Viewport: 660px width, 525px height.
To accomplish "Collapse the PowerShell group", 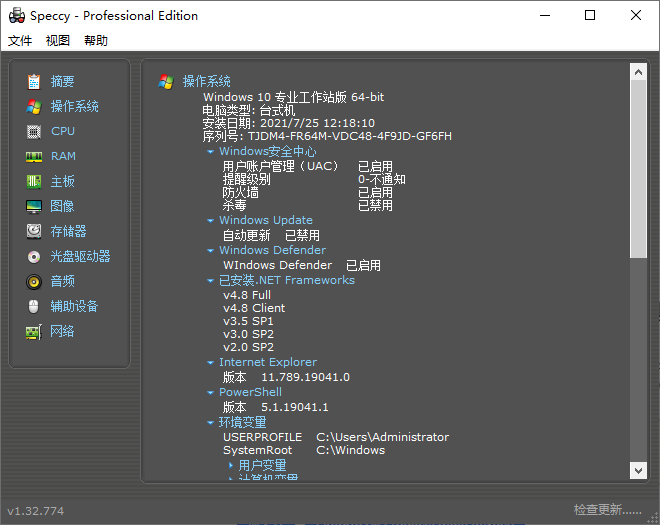I will (210, 393).
